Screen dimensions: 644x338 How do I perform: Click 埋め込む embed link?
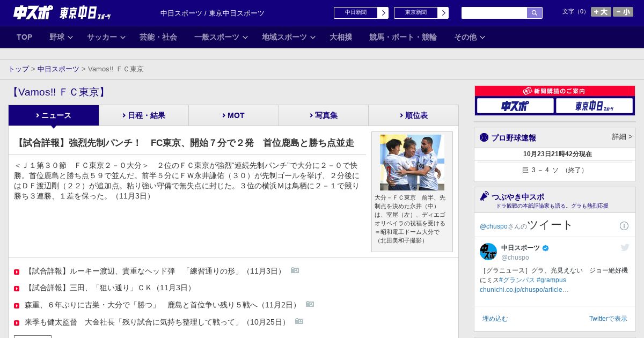495,319
